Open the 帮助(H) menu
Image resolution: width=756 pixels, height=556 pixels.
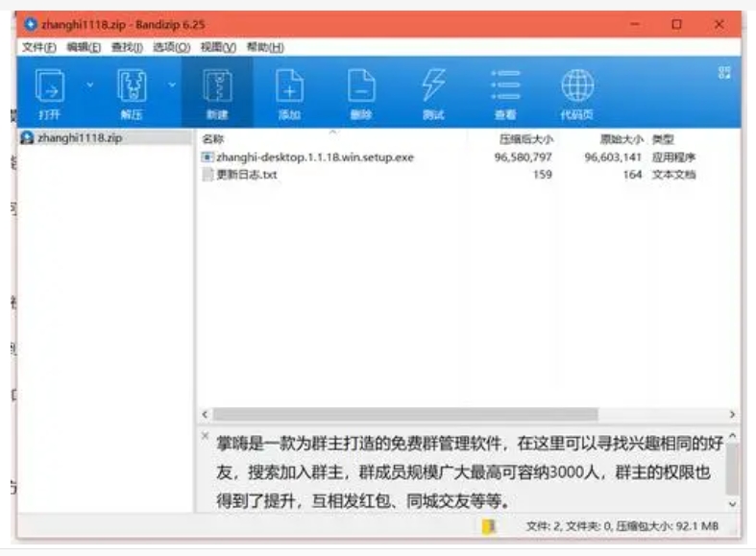(265, 47)
